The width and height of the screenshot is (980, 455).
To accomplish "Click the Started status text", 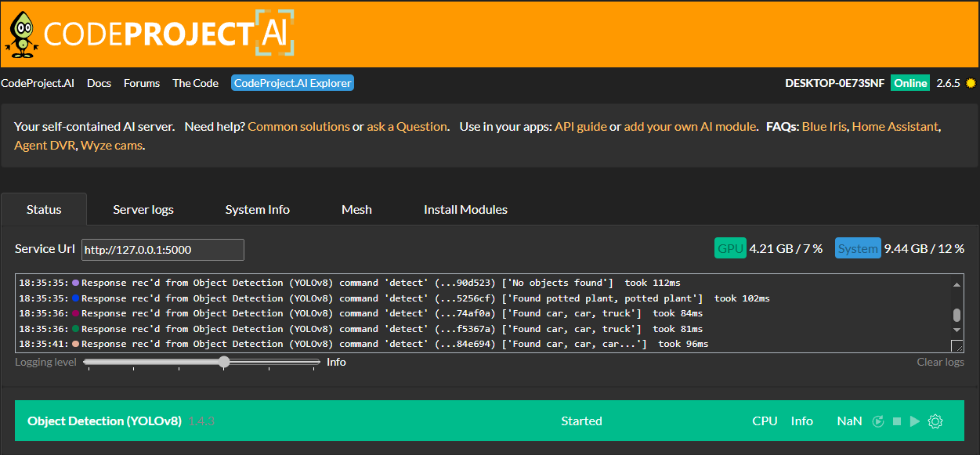I will [x=581, y=421].
